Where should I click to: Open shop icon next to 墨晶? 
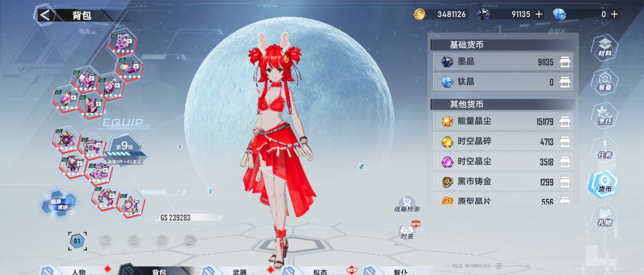tap(565, 62)
